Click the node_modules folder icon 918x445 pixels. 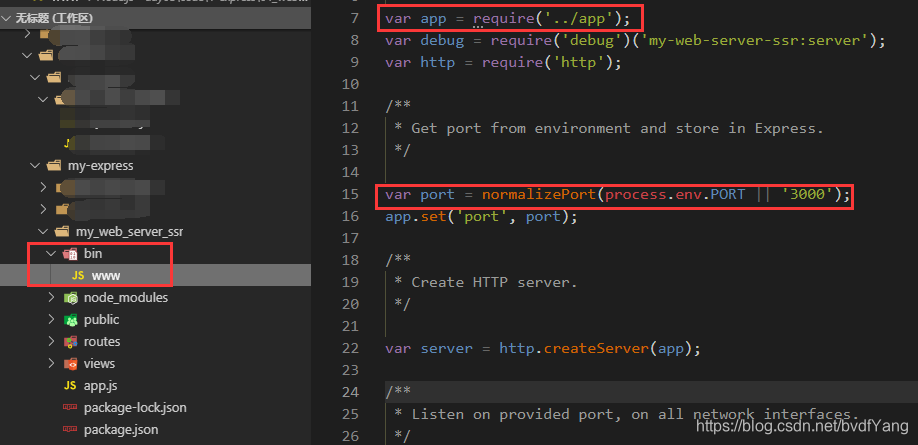(70, 297)
